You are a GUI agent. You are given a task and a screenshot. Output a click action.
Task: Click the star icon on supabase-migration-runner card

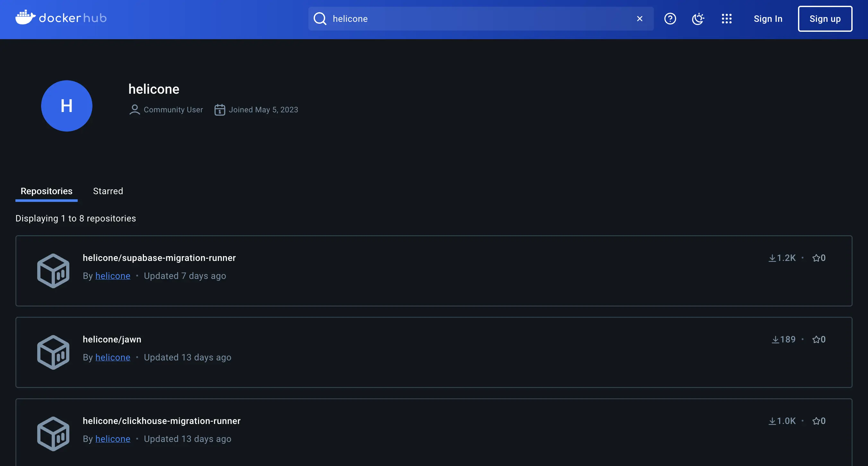[816, 258]
